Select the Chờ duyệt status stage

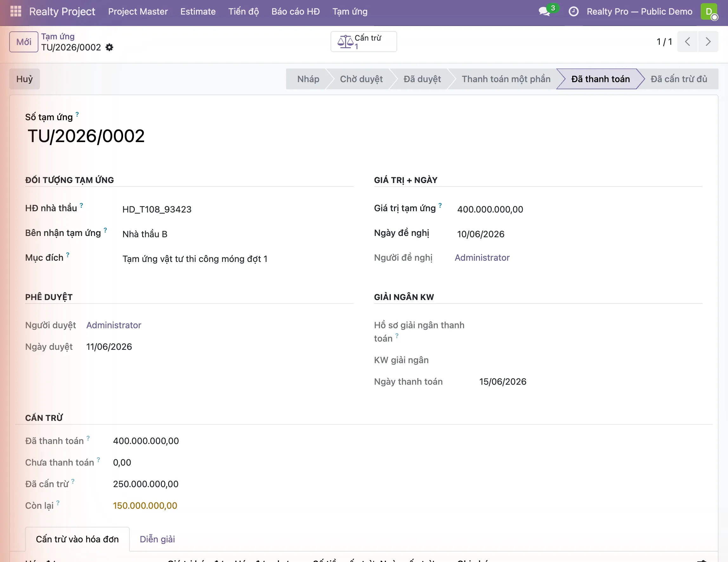(x=361, y=79)
